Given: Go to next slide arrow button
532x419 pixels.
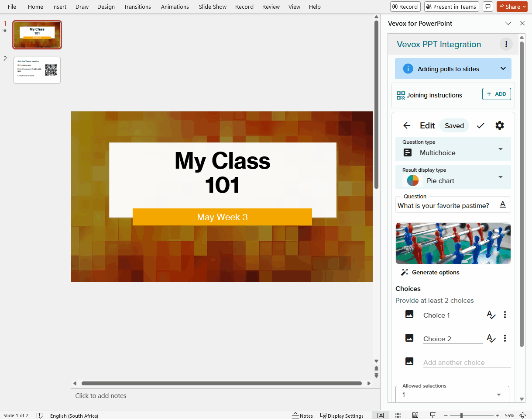Looking at the screenshot, I should [x=376, y=375].
